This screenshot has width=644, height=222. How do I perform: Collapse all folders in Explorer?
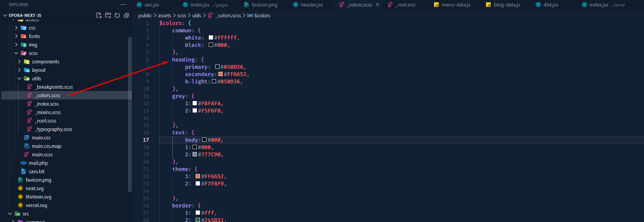[126, 15]
